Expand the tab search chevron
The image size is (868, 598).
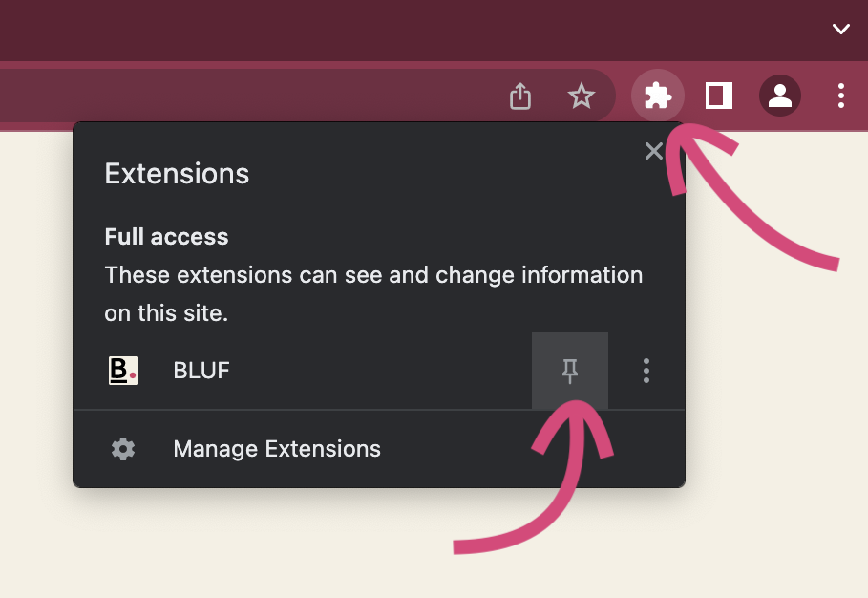841,29
